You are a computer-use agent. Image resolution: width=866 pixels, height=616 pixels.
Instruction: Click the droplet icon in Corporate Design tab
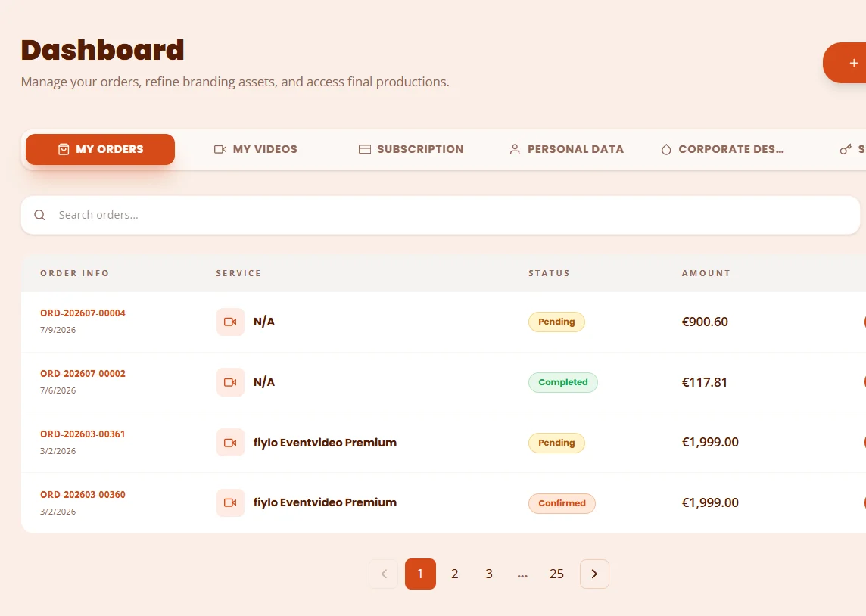pyautogui.click(x=666, y=149)
